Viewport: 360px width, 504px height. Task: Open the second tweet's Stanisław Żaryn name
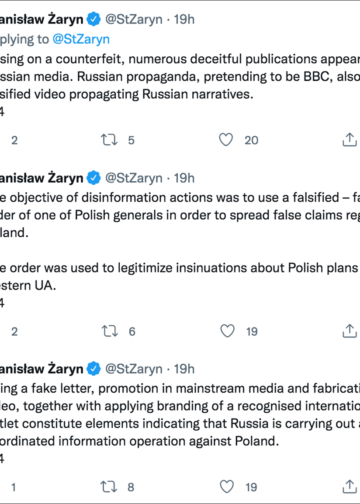tap(41, 178)
